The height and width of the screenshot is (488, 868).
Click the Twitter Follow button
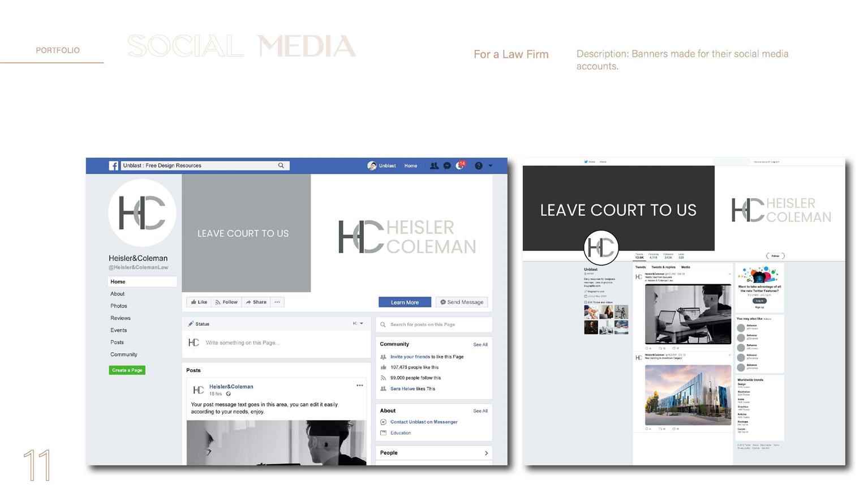pos(775,256)
